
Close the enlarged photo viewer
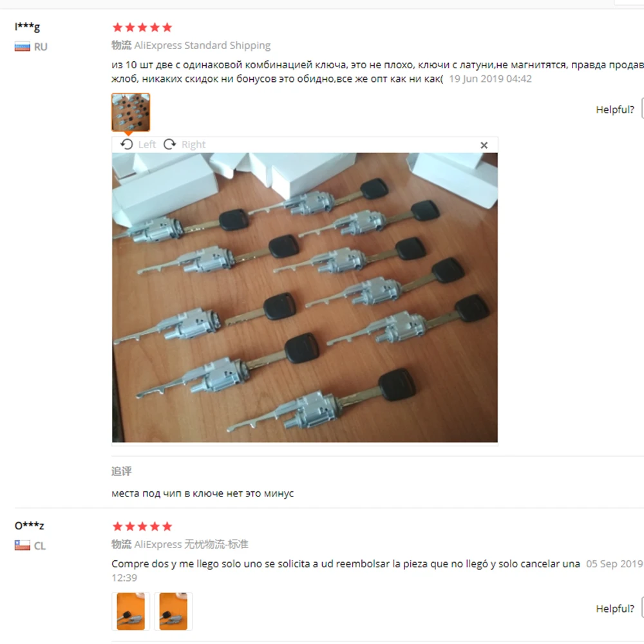(484, 145)
